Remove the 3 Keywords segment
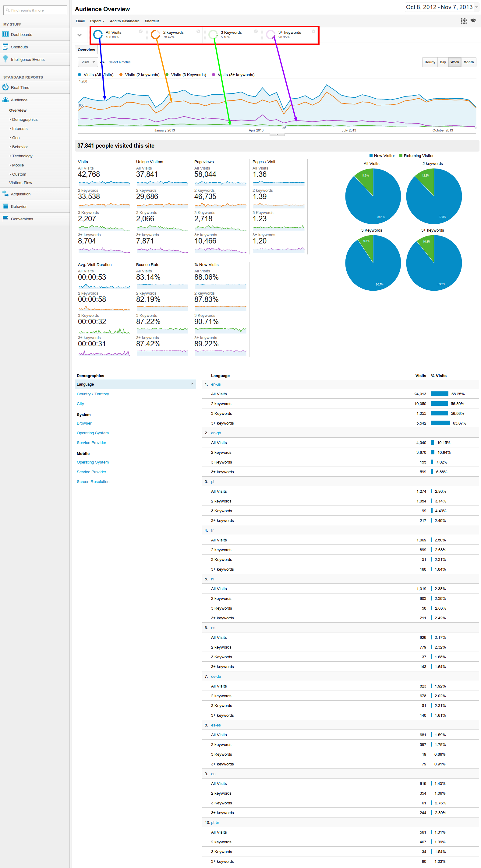This screenshot has height=868, width=481. coord(256,31)
